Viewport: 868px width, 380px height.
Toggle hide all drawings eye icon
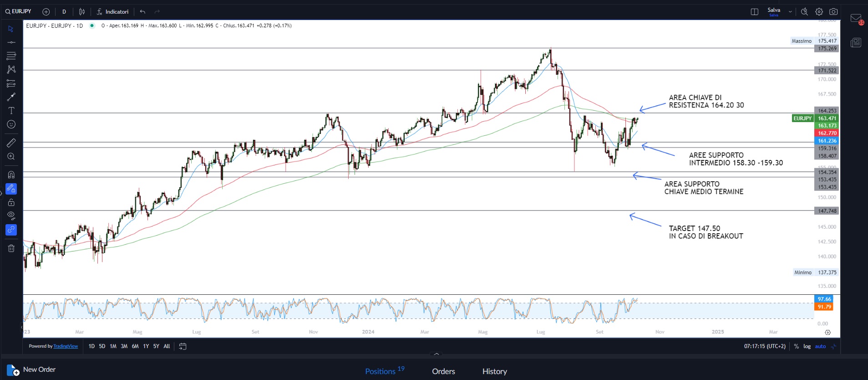coord(11,216)
